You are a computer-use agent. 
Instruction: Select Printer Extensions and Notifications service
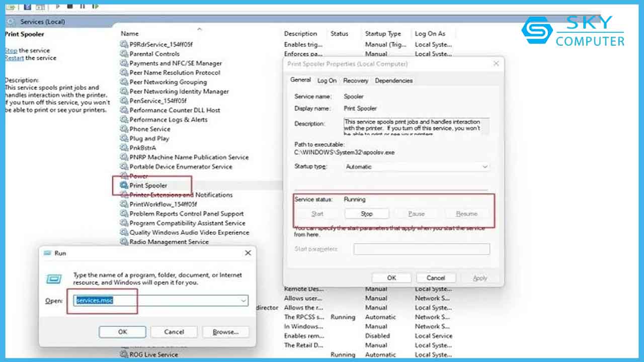[x=181, y=195]
